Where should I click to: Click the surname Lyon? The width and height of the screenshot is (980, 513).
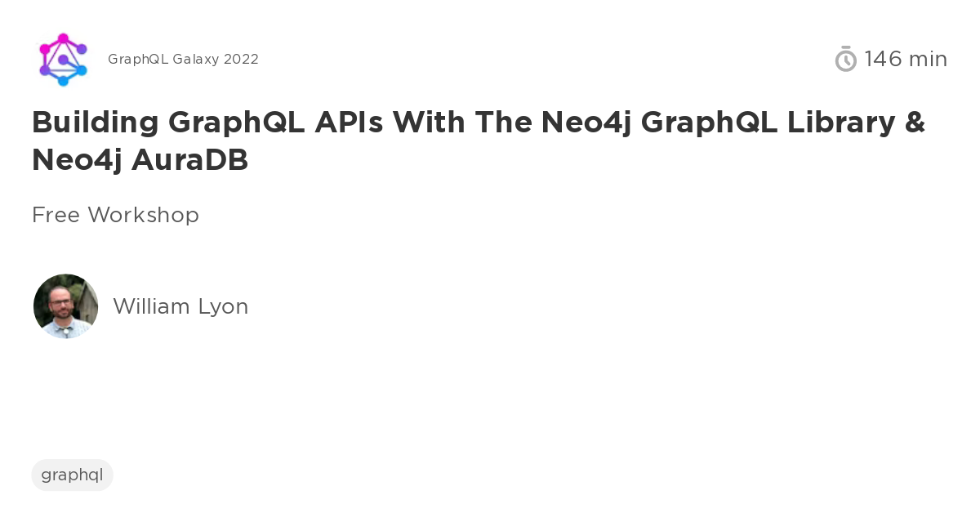tap(223, 307)
